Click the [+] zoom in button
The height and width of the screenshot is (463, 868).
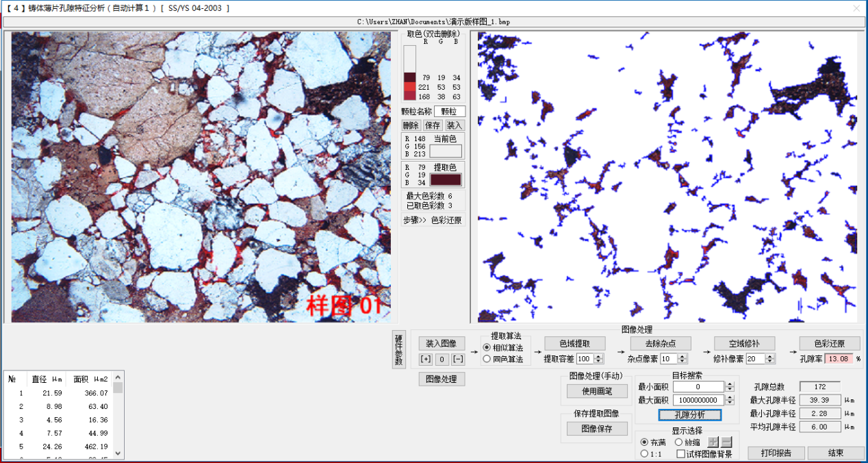tap(426, 359)
